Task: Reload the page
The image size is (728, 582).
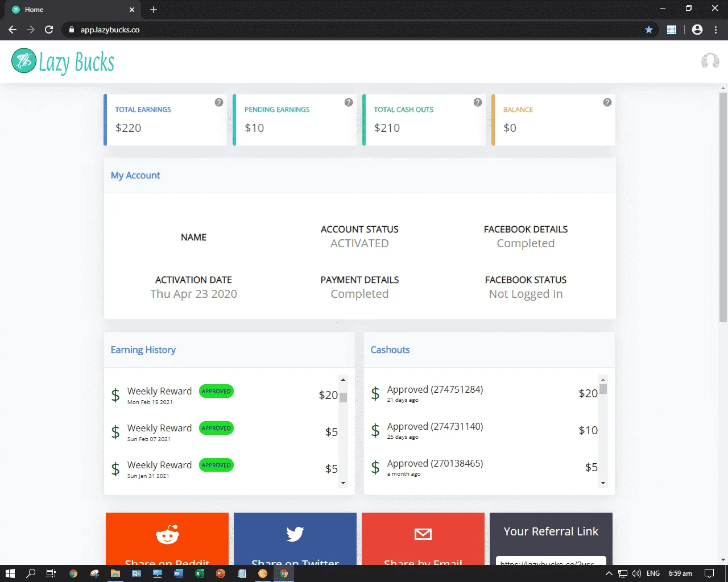Action: coord(49,30)
